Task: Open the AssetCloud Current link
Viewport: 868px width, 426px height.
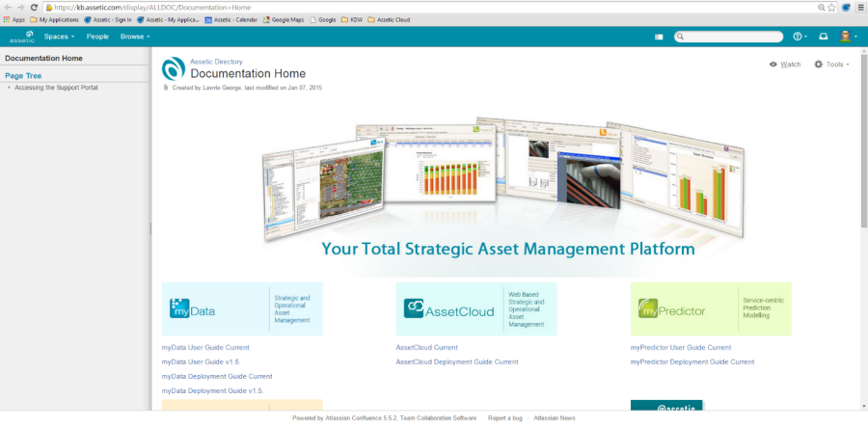Action: click(427, 347)
